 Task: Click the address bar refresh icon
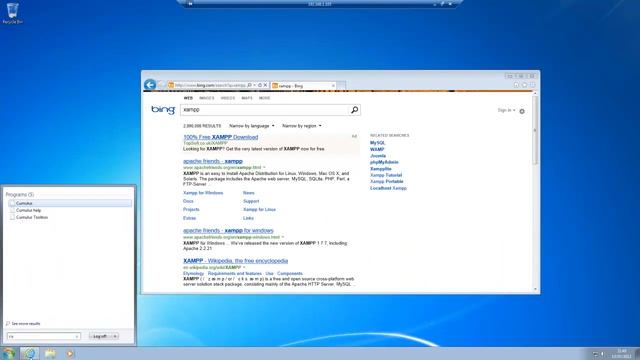[x=260, y=85]
